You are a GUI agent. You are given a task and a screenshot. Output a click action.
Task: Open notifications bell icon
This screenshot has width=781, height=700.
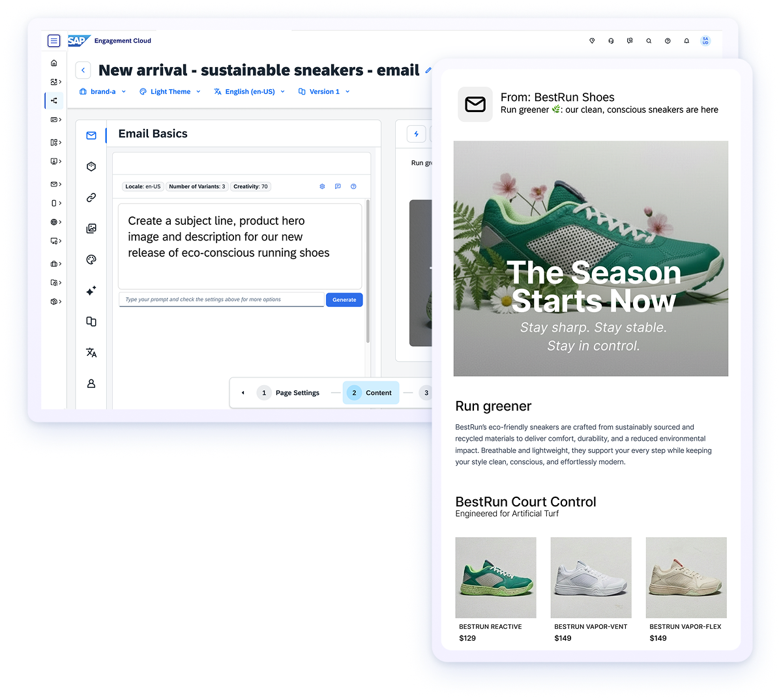pyautogui.click(x=687, y=41)
